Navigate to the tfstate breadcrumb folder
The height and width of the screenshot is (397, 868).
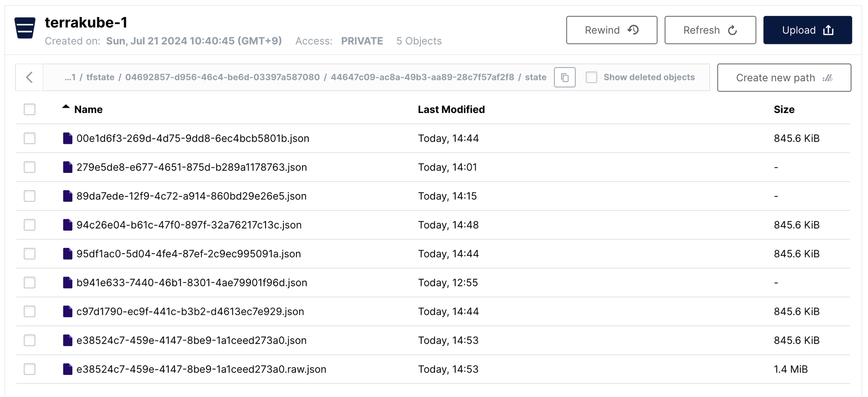tap(100, 77)
